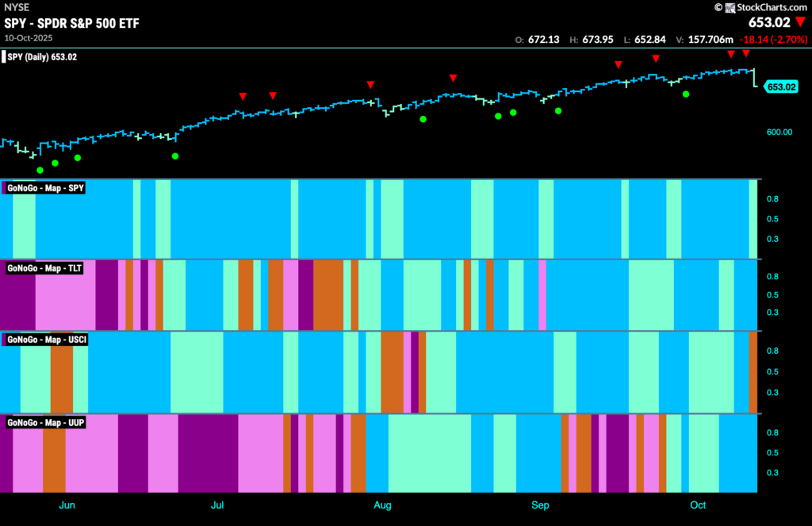Click the 0.5 axis label of the TLT map

coord(772,295)
